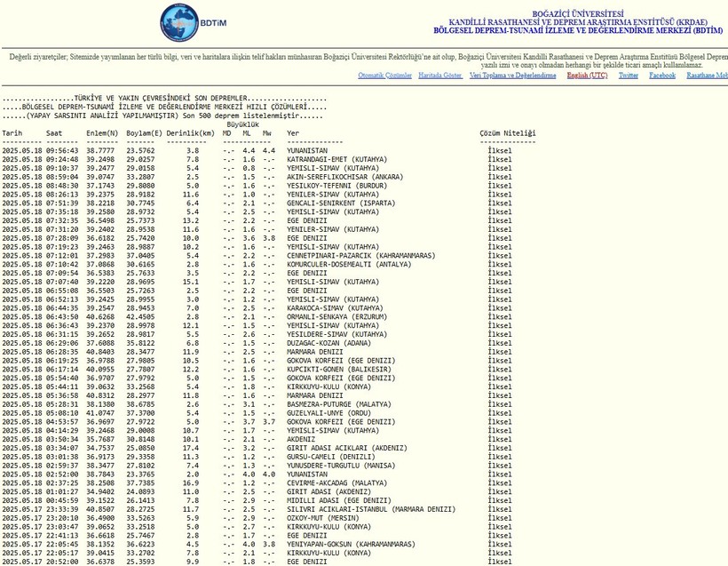The width and height of the screenshot is (728, 566).
Task: Click KATRANDAGI-EMET (KUTAHYA) location text
Action: click(x=337, y=159)
